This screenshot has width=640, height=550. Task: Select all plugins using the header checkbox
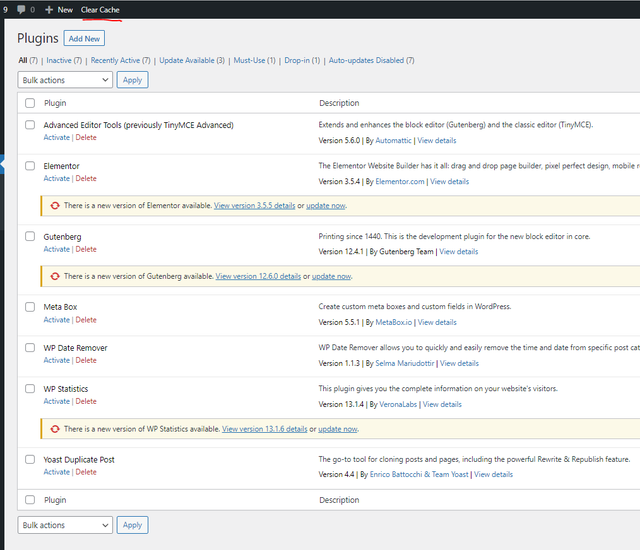point(30,103)
